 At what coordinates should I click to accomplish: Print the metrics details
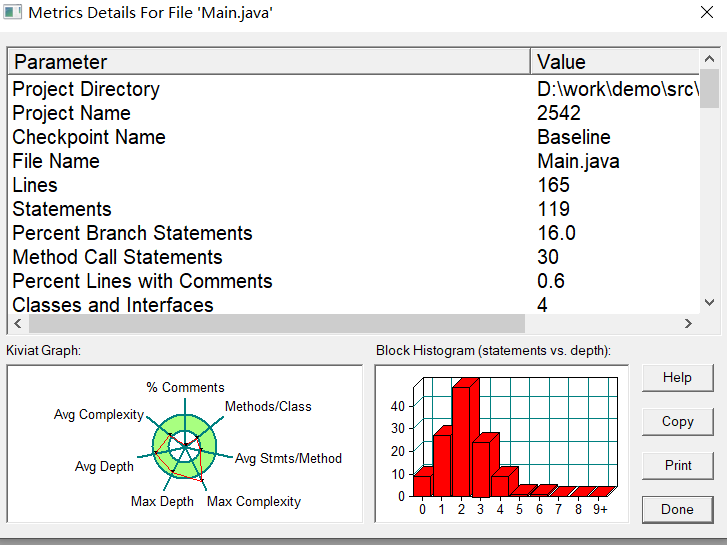coord(677,465)
